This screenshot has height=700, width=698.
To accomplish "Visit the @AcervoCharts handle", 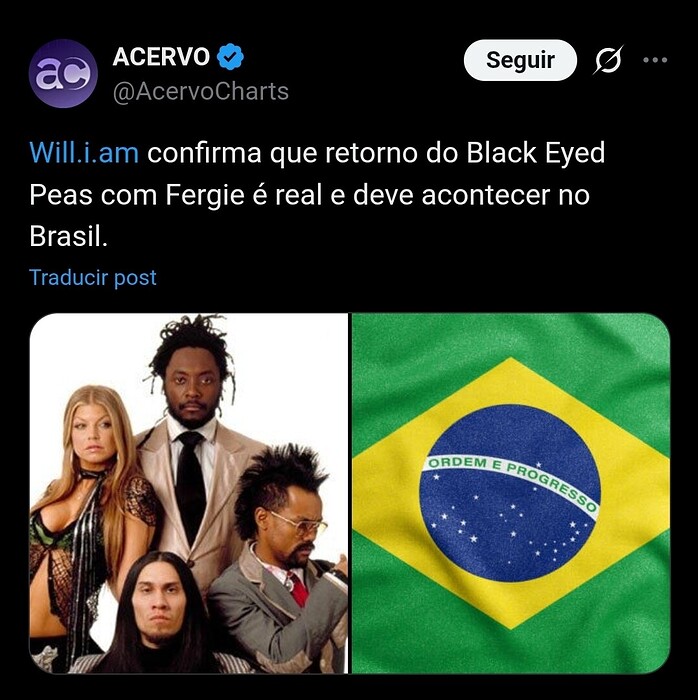I will 201,92.
